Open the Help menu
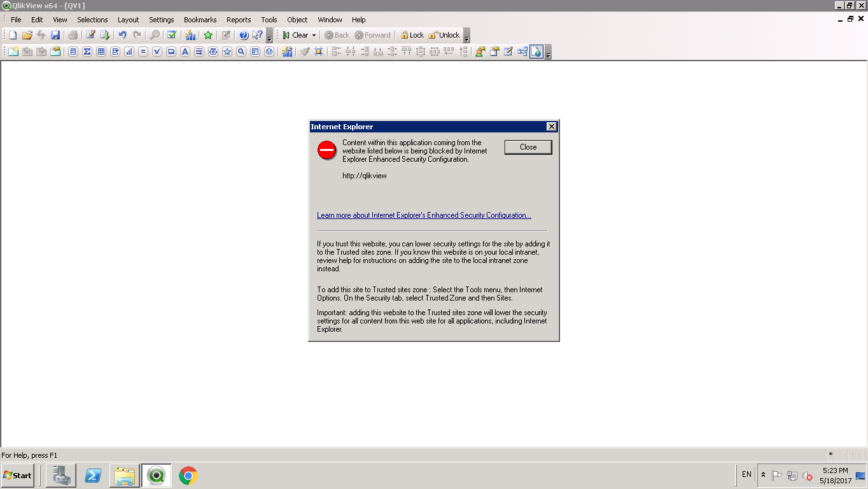This screenshot has height=489, width=868. pyautogui.click(x=358, y=20)
